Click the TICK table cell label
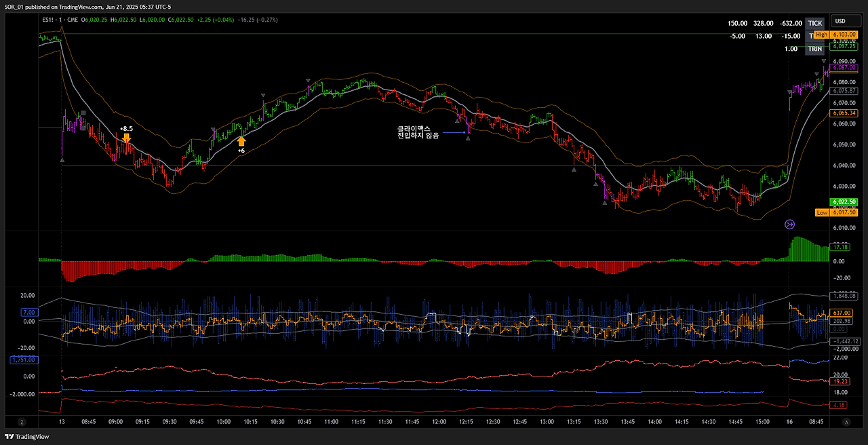The width and height of the screenshot is (868, 445). coord(814,23)
